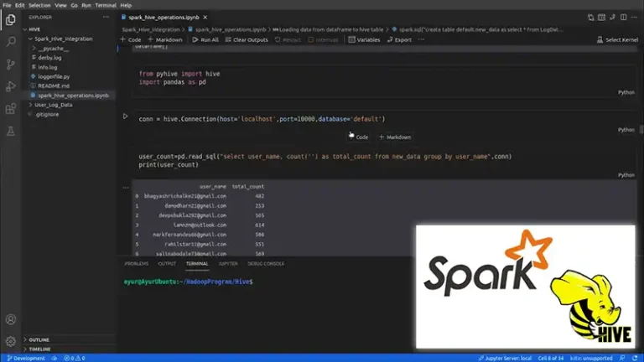Expand the TIMELINE section
The height and width of the screenshot is (362, 644).
pyautogui.click(x=69, y=349)
